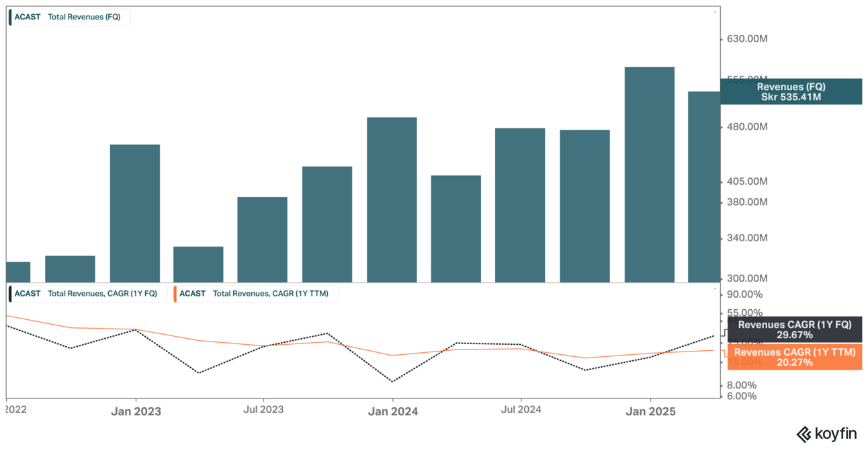The width and height of the screenshot is (868, 449).
Task: Click the 'Jul 2024' date axis label
Action: [x=521, y=409]
